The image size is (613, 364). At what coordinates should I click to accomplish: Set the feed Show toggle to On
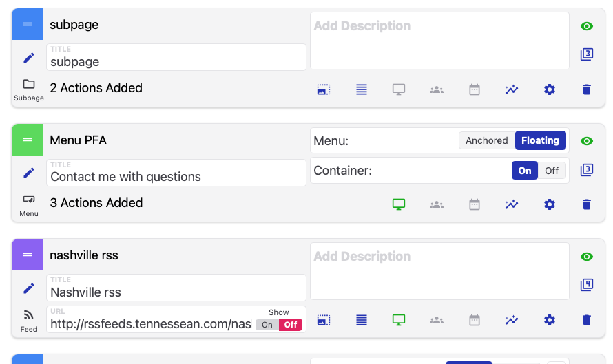(x=267, y=325)
